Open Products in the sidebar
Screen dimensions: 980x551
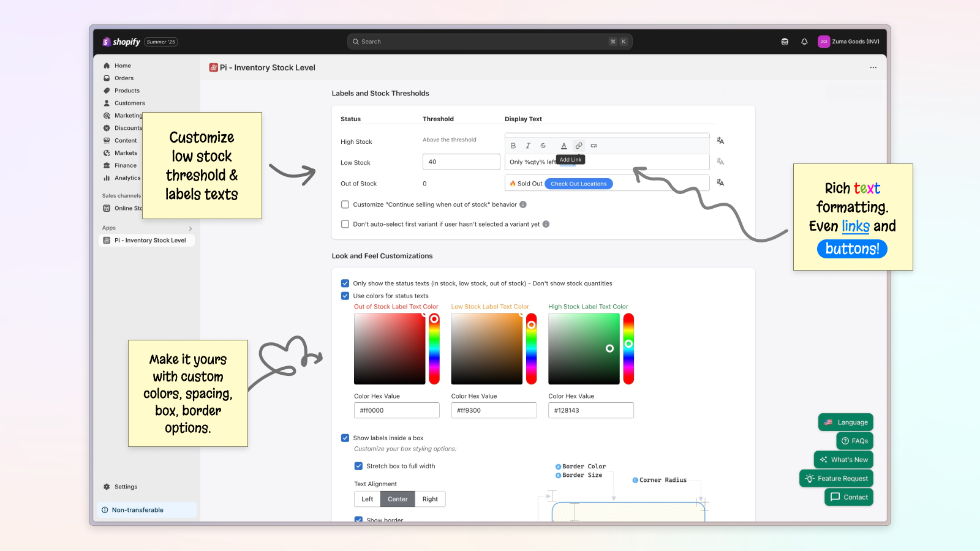point(127,91)
